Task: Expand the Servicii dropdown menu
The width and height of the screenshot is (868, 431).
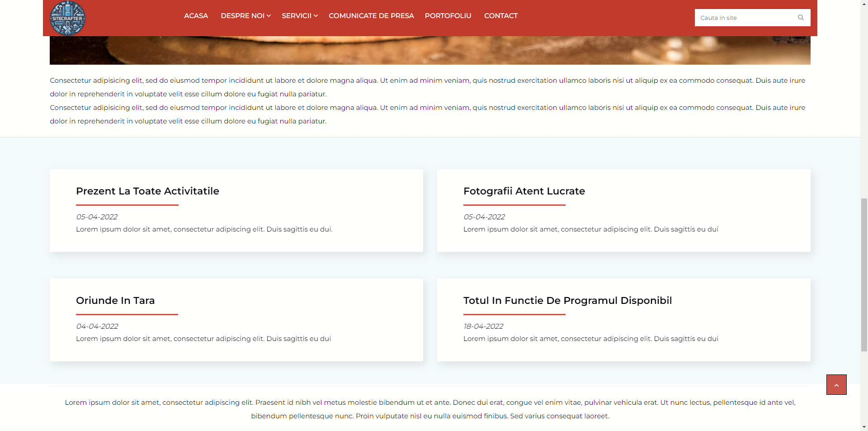Action: pyautogui.click(x=299, y=16)
